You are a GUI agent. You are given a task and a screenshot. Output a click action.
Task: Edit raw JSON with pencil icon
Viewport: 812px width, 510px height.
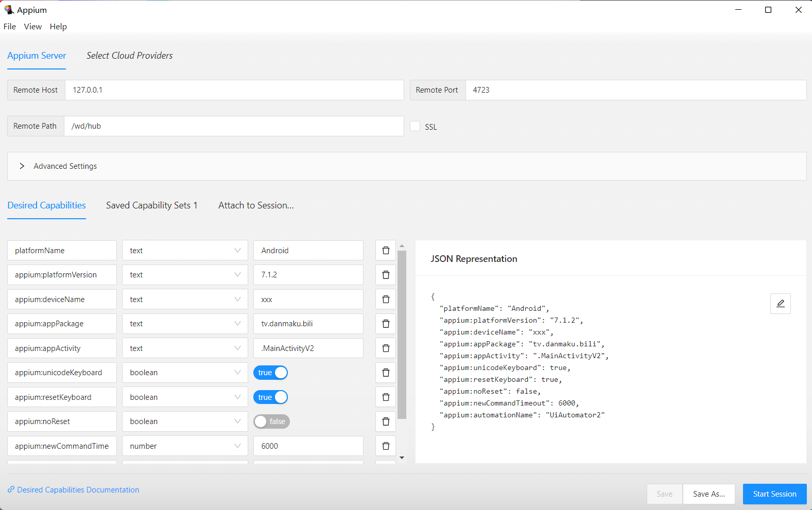[x=781, y=304]
